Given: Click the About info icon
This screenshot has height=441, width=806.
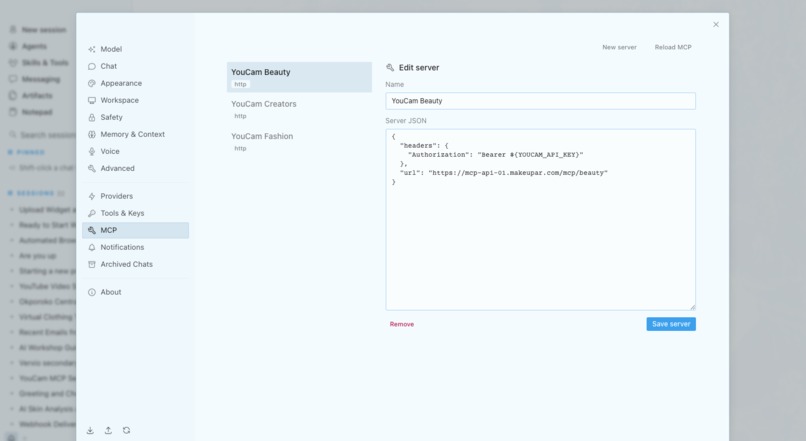Looking at the screenshot, I should pos(91,292).
